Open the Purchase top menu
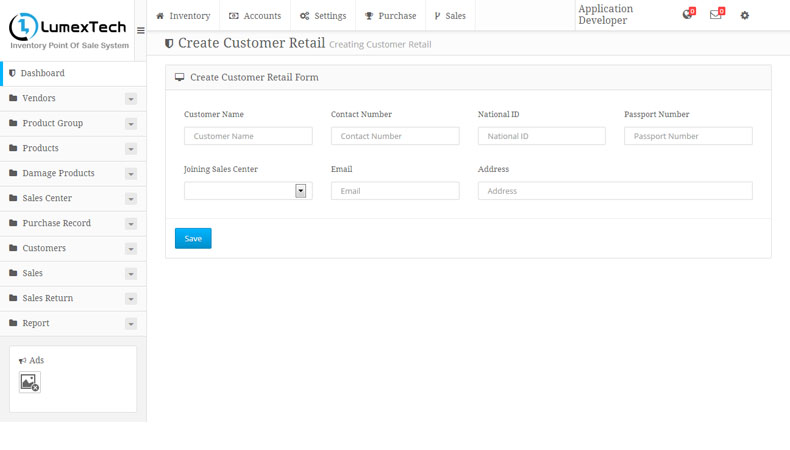The width and height of the screenshot is (790, 450). (390, 16)
